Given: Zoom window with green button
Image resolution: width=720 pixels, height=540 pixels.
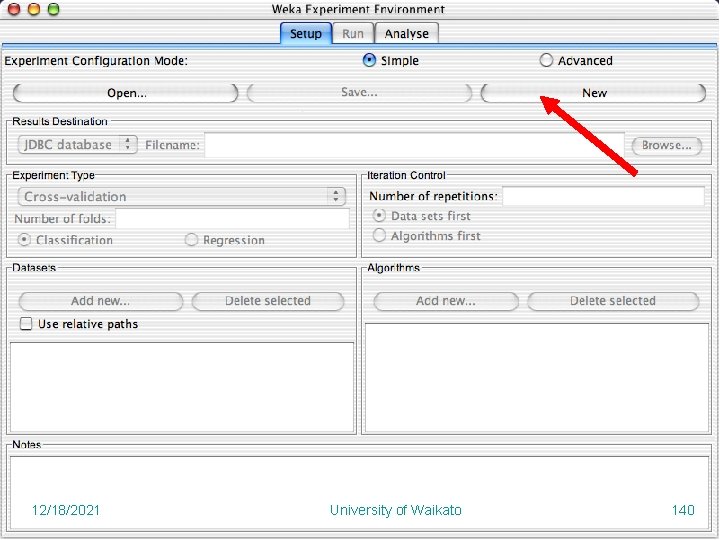Looking at the screenshot, I should [54, 9].
